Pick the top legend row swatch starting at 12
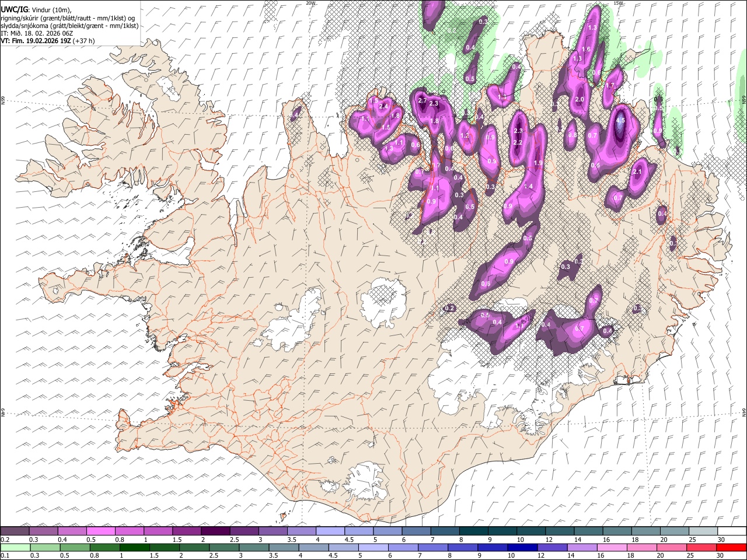Viewport: 747px width, 560px height. point(559,531)
